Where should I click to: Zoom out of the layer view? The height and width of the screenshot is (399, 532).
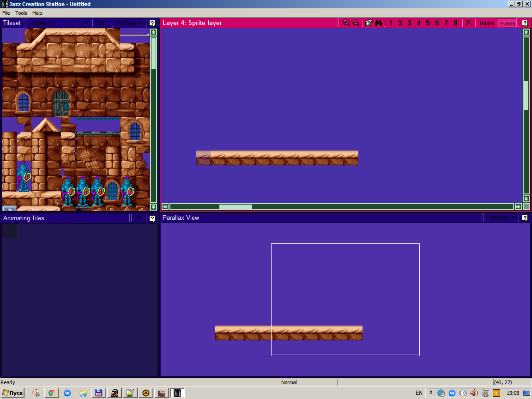pos(356,23)
